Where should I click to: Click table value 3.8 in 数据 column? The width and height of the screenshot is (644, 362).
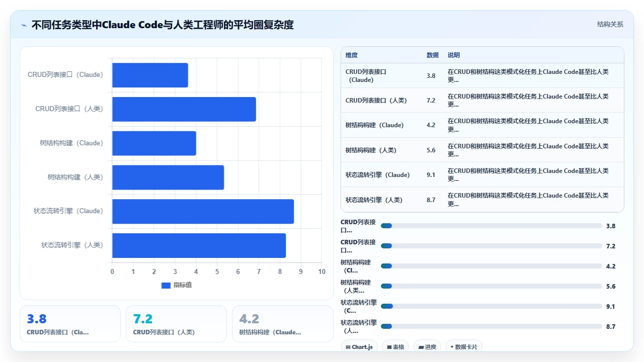point(431,76)
